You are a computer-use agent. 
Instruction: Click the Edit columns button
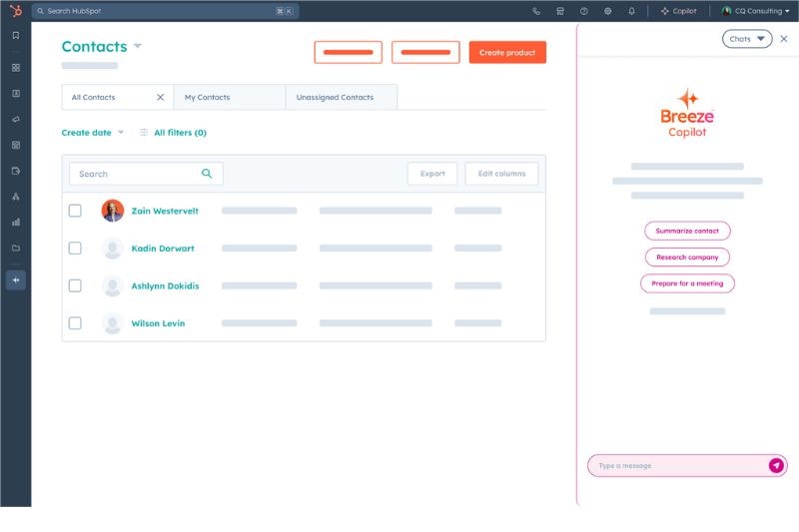point(501,174)
